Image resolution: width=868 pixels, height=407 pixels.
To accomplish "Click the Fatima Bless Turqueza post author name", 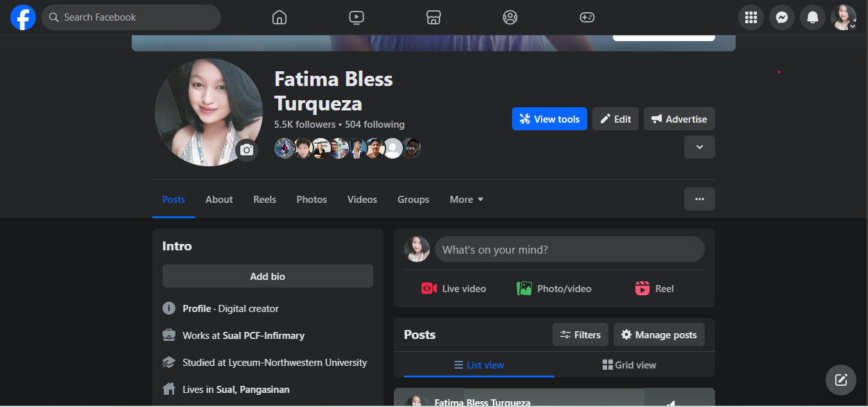I will click(x=483, y=403).
